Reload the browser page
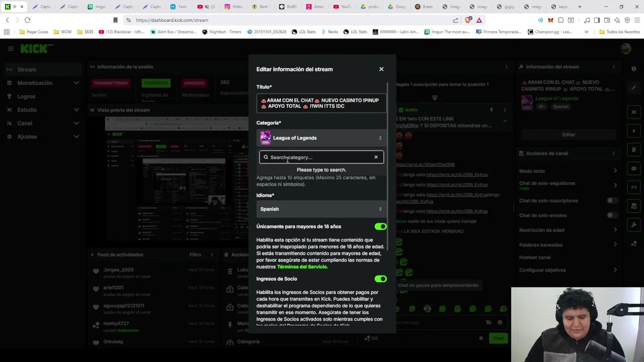The image size is (644, 362). [x=27, y=20]
